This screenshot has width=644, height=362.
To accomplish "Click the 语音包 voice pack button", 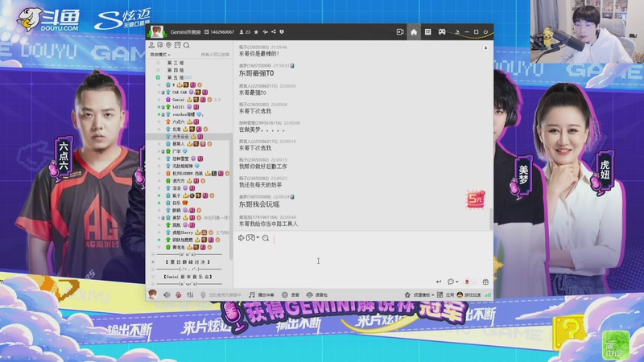I will (x=317, y=294).
